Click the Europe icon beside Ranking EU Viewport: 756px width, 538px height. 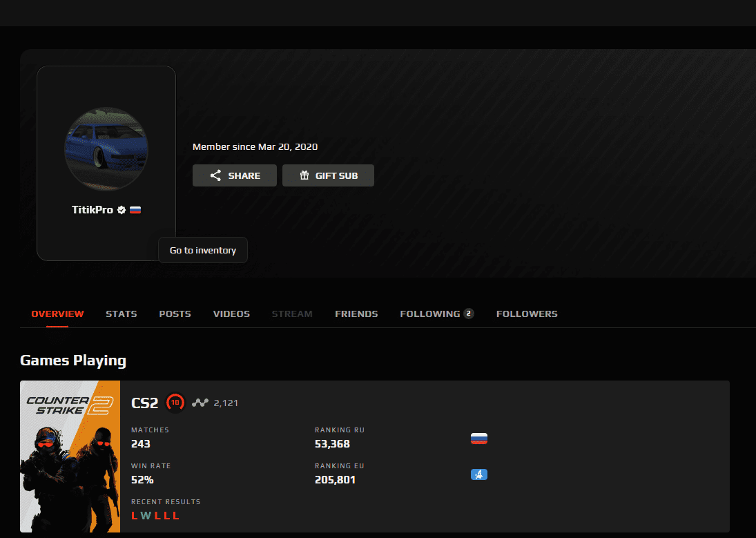point(478,474)
